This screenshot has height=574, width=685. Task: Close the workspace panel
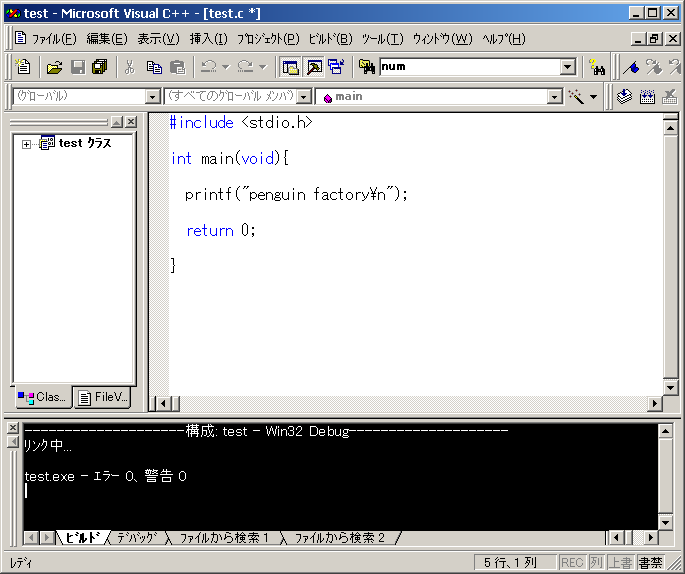(x=131, y=122)
